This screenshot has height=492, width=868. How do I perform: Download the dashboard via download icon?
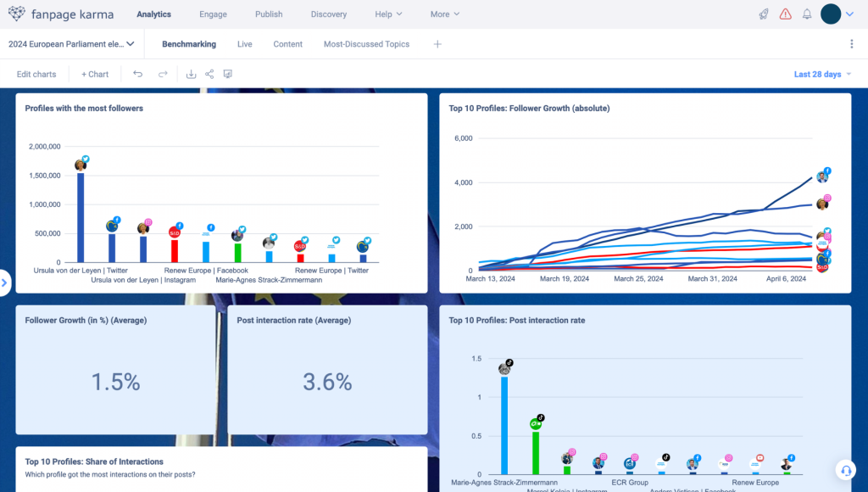click(192, 74)
